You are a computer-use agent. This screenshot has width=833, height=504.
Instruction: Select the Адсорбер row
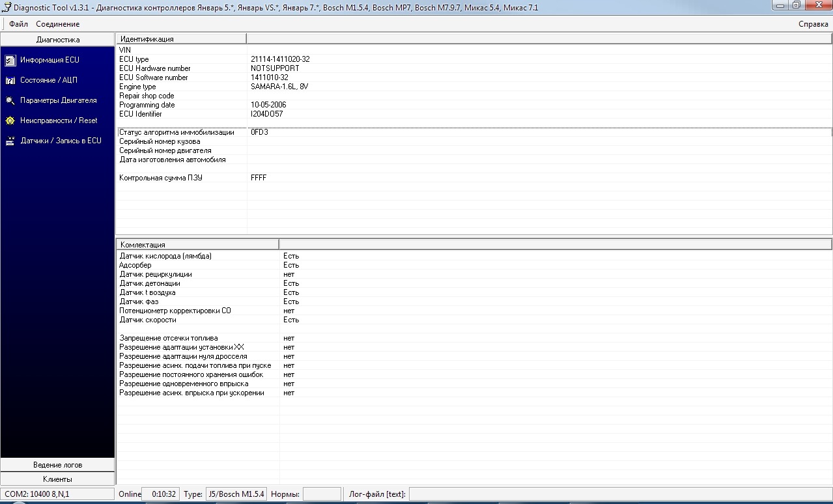pos(474,265)
